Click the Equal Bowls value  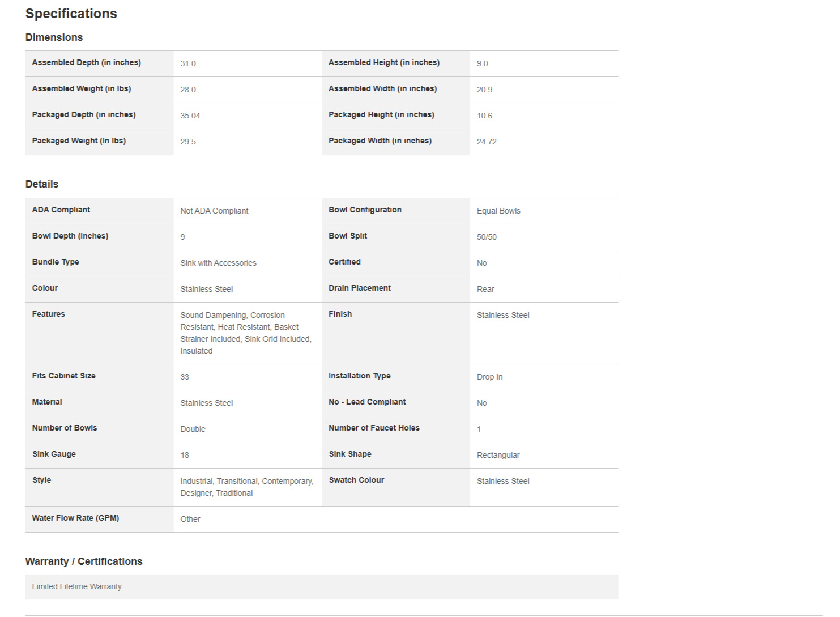point(498,211)
